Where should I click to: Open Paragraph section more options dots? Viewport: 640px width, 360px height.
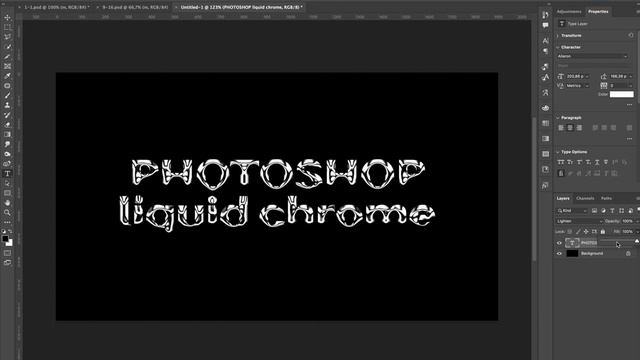(x=629, y=139)
